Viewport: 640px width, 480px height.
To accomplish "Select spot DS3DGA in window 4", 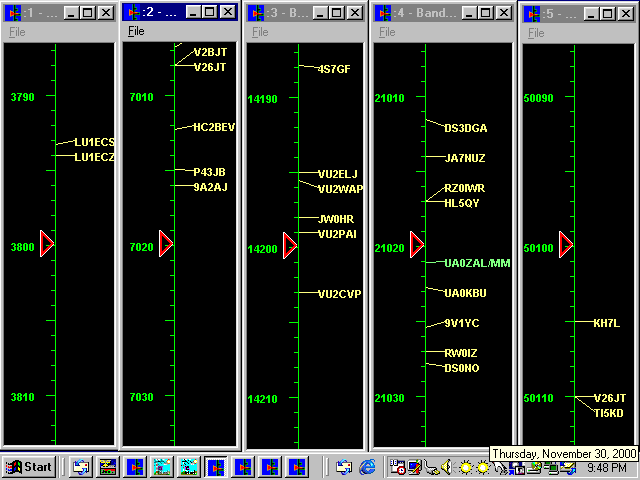I will coord(466,129).
